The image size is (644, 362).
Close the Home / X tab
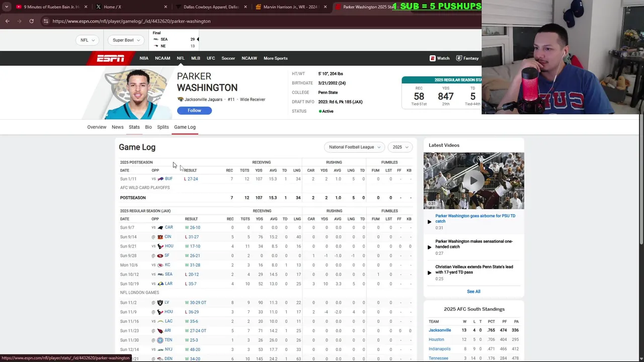[166, 7]
